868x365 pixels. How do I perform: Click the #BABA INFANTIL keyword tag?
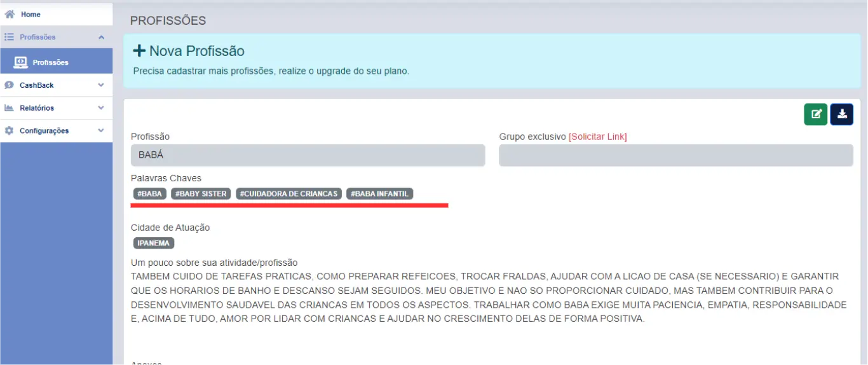coord(380,194)
